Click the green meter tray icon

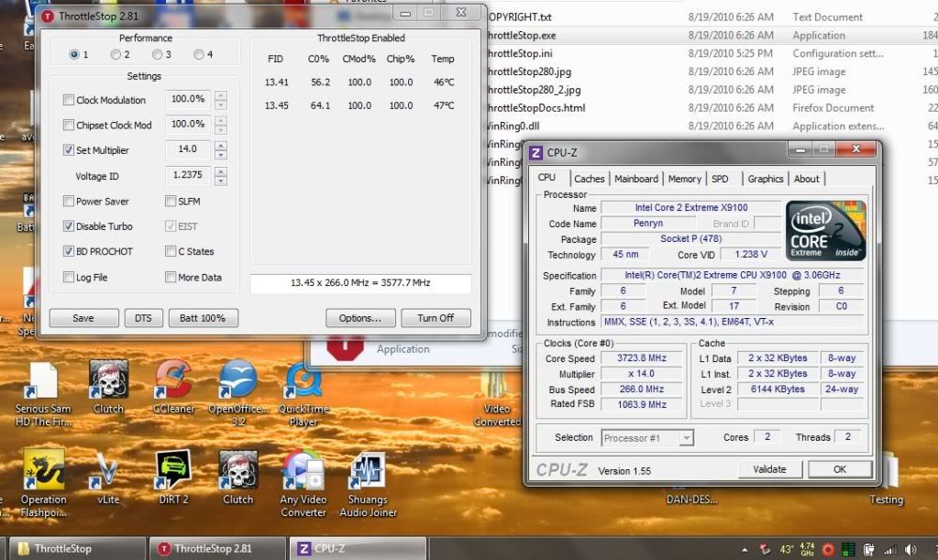click(x=847, y=549)
